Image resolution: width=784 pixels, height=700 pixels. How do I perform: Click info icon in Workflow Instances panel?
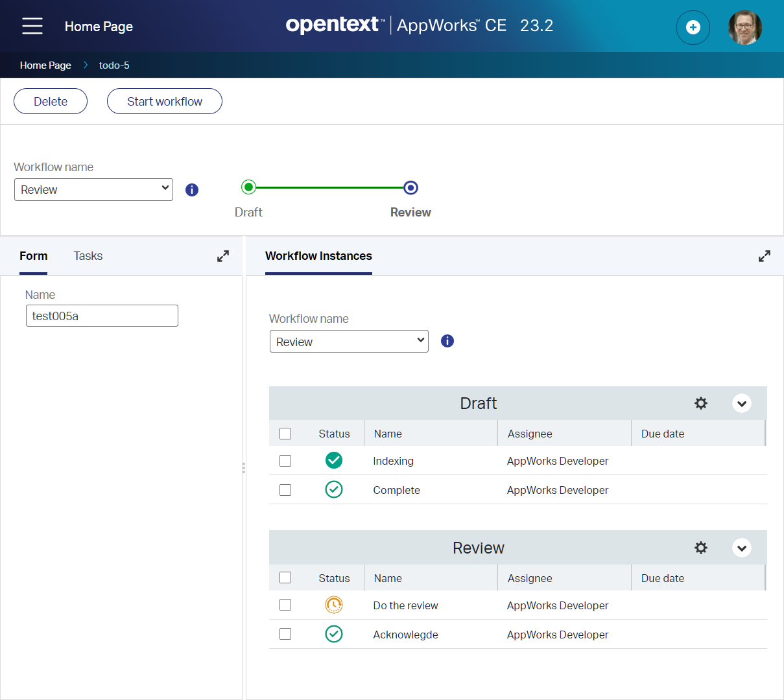pyautogui.click(x=447, y=341)
